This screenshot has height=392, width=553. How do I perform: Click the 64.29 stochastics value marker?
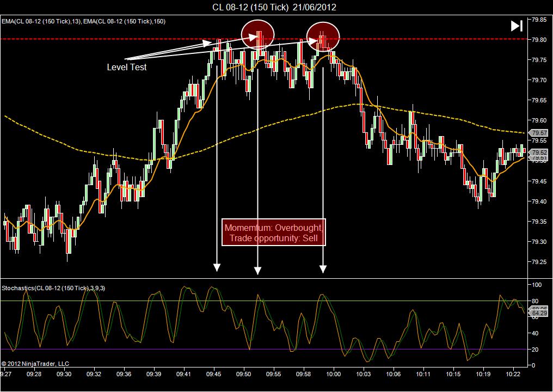click(x=539, y=313)
